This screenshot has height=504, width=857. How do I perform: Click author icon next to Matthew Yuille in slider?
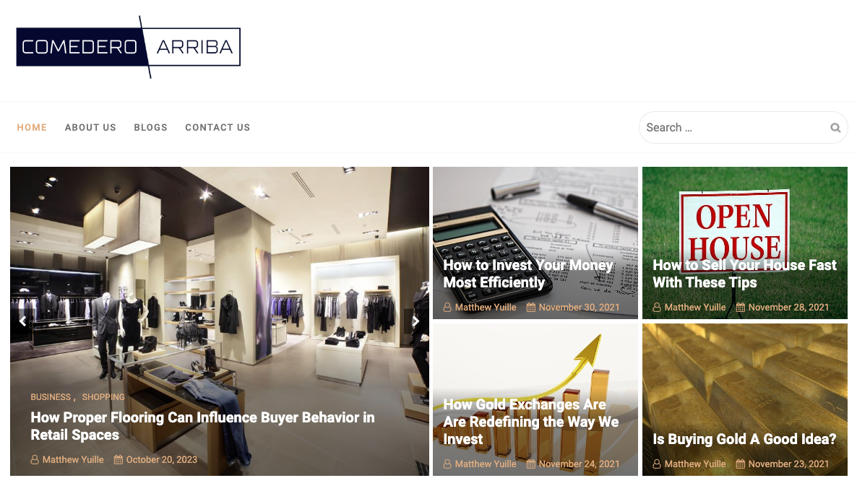click(x=35, y=460)
